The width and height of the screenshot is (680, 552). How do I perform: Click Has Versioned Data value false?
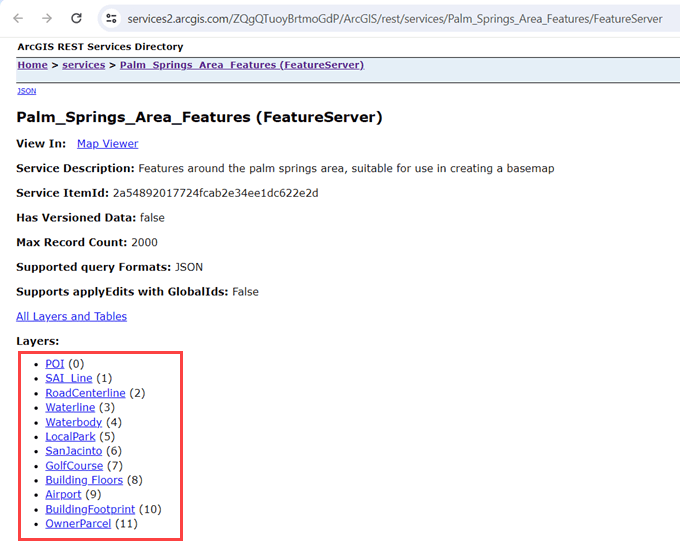tap(152, 218)
